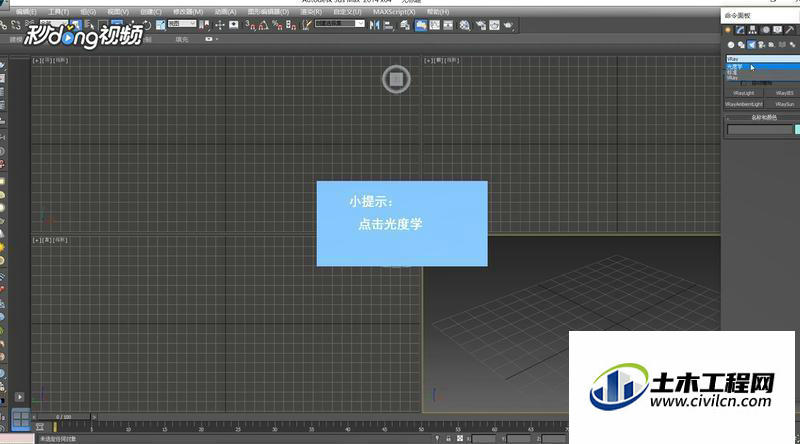Switch to the Motion panel tab
This screenshot has height=444, width=800.
[x=766, y=30]
